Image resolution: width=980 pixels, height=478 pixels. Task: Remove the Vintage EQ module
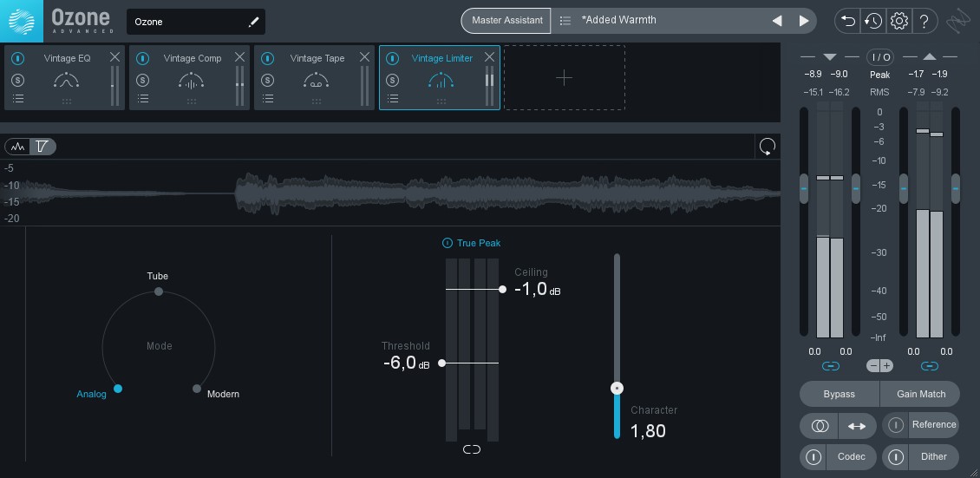[x=115, y=57]
